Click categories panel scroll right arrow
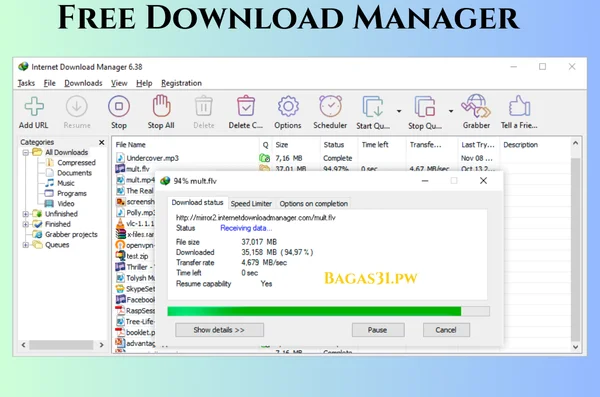 (101, 345)
